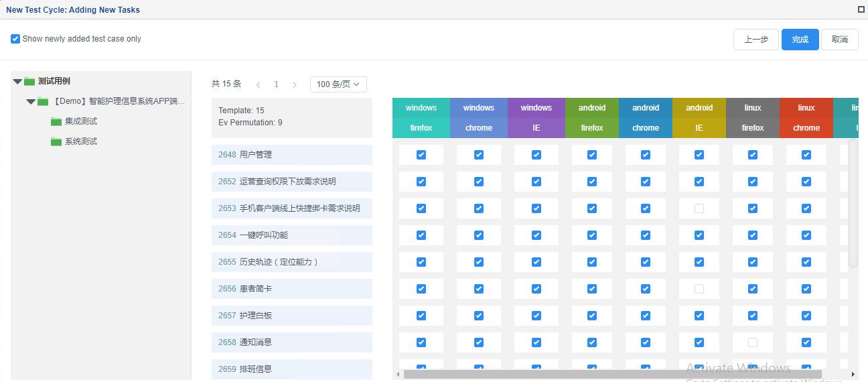Click the green folder icon beside 集成测试

tap(56, 121)
